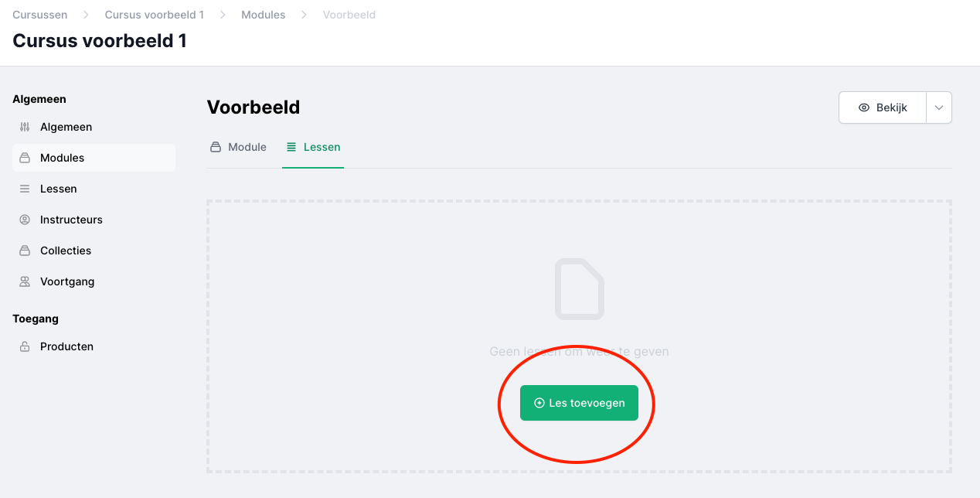
Task: Navigate to Modules breadcrumb link
Action: tap(264, 15)
